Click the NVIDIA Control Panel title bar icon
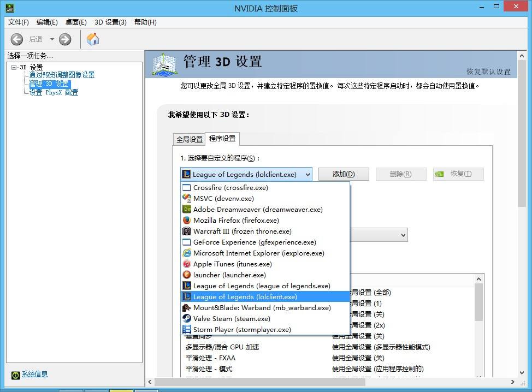The height and width of the screenshot is (392, 532). [x=10, y=8]
